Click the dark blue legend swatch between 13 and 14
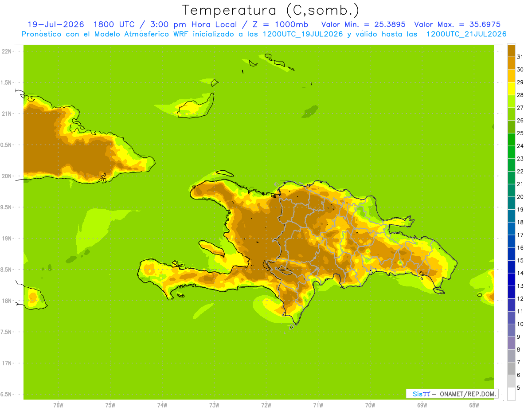Image resolution: width=532 pixels, height=411 pixels. point(511,279)
